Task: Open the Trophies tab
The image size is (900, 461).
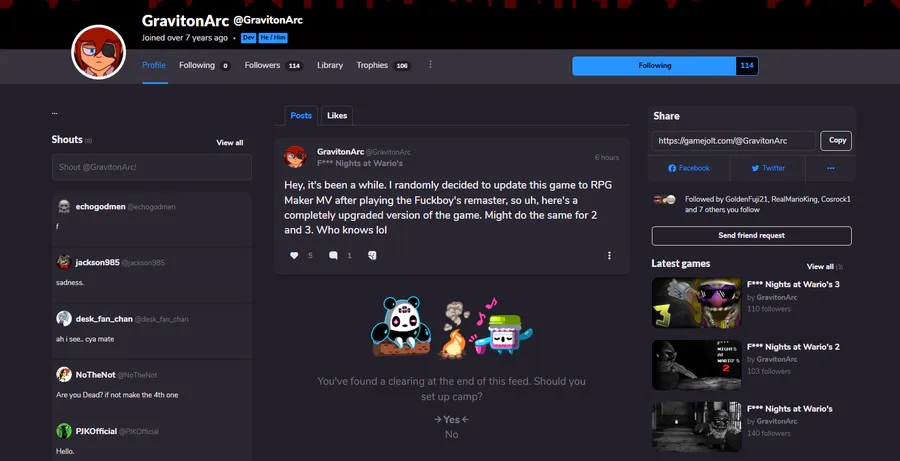Action: 383,65
